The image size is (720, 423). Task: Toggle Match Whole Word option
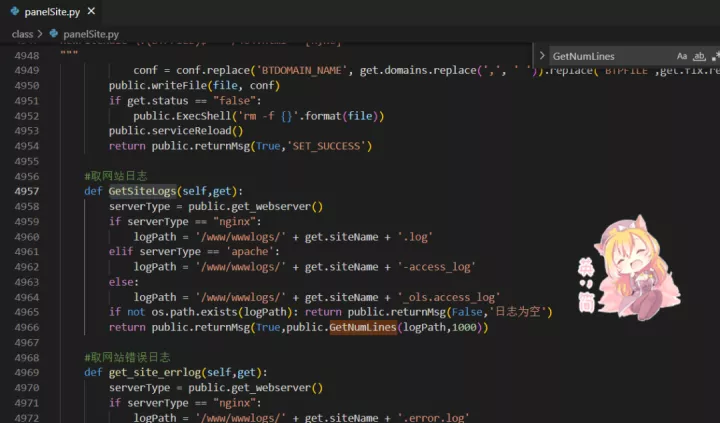click(698, 57)
